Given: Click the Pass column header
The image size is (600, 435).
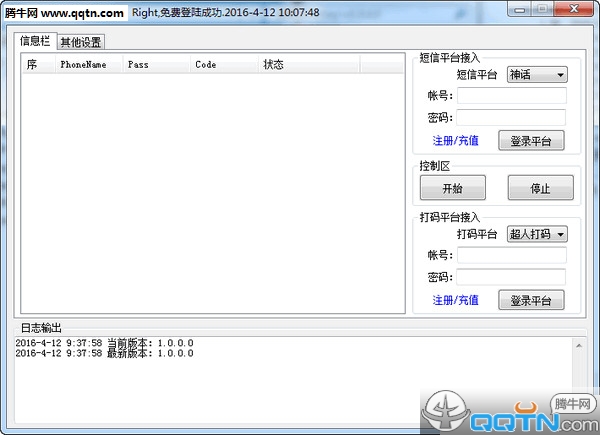Looking at the screenshot, I should [x=157, y=65].
